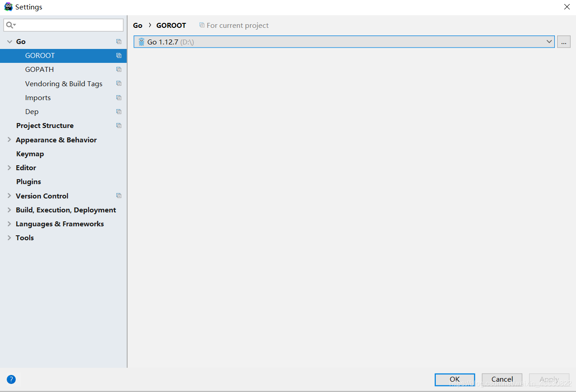Click the OK button
The width and height of the screenshot is (576, 392).
coord(455,379)
